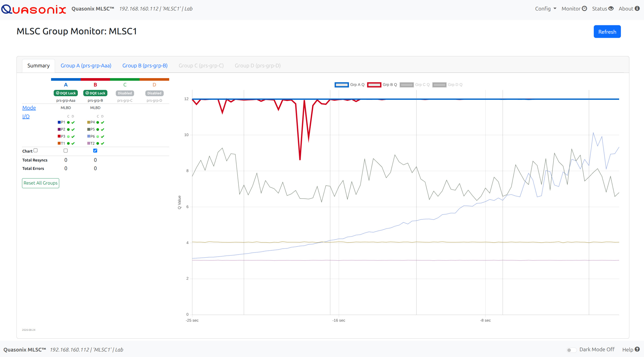
Task: Hide Grp B Q series in legend
Action: (x=382, y=85)
